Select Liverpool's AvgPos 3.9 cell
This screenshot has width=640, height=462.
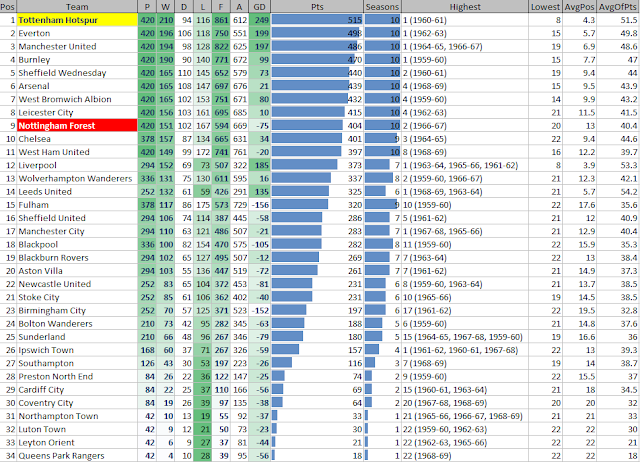click(580, 165)
